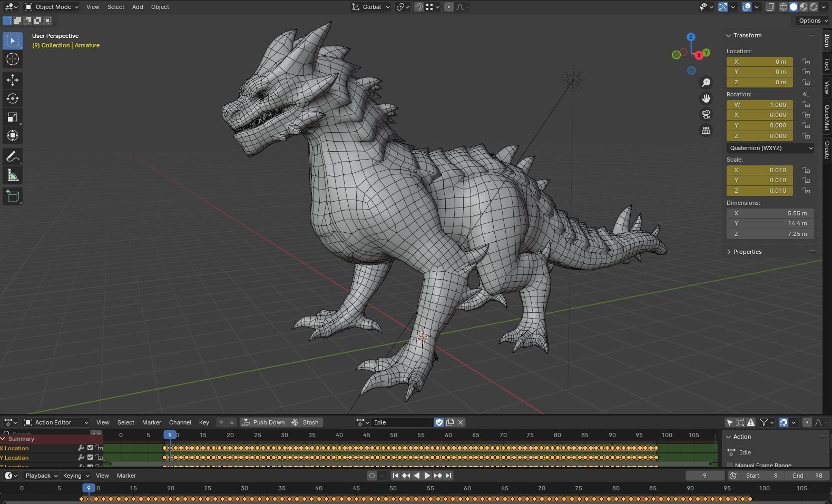The height and width of the screenshot is (504, 832).
Task: Lock the Scale Z value
Action: pos(806,191)
